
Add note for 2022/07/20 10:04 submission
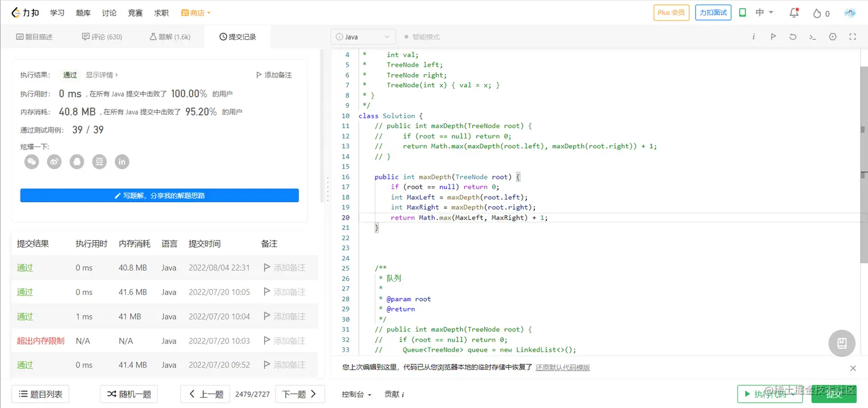284,317
